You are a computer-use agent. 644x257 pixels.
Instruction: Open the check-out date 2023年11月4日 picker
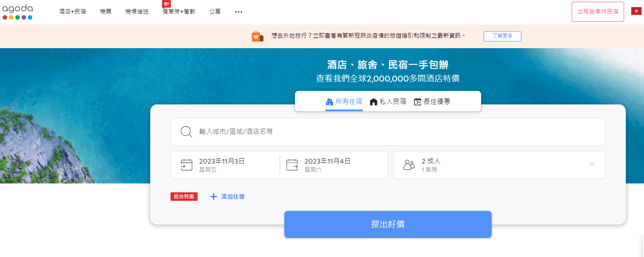tap(328, 165)
